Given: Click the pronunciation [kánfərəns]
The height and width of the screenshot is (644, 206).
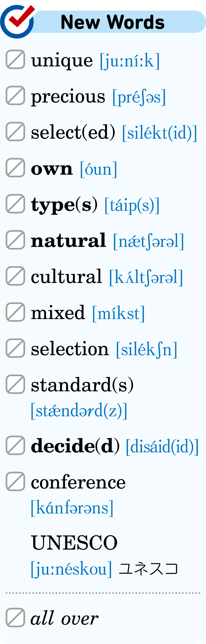Looking at the screenshot, I should (72, 508).
